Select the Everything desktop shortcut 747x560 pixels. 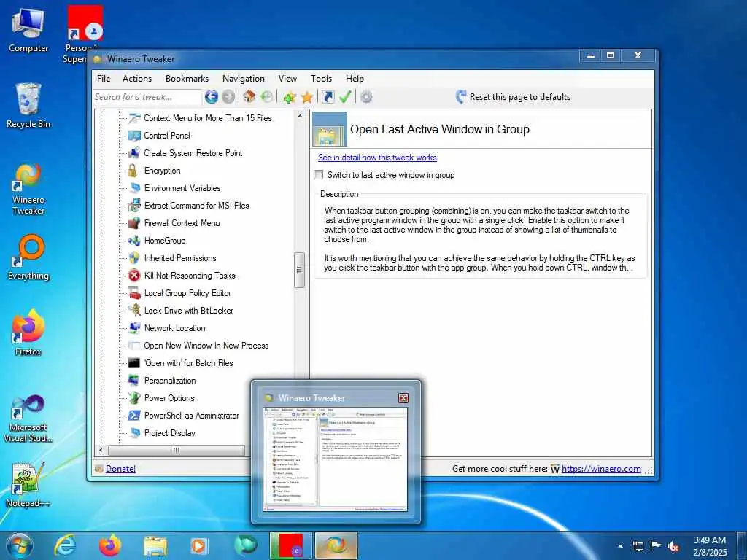[x=28, y=257]
